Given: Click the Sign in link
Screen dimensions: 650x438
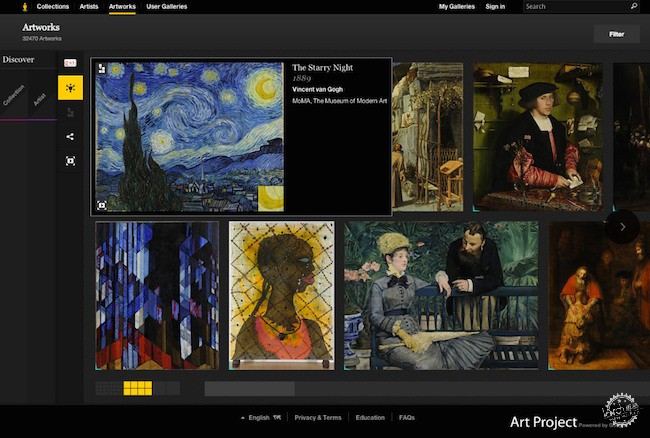Looking at the screenshot, I should [x=495, y=7].
